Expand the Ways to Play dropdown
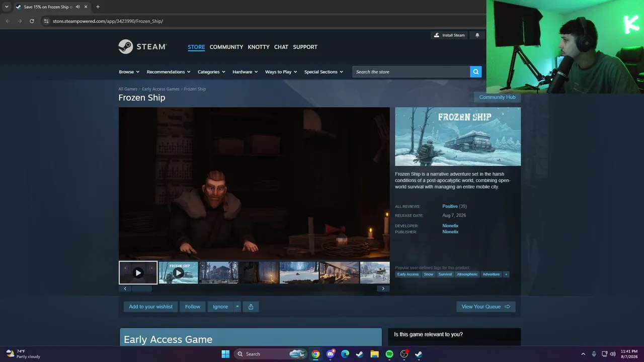644x362 pixels. click(281, 72)
